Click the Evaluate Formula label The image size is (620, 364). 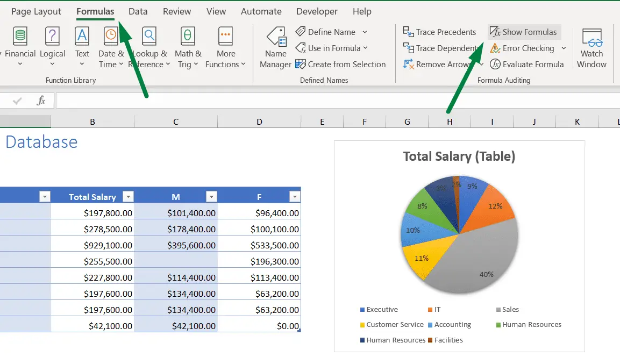point(533,65)
